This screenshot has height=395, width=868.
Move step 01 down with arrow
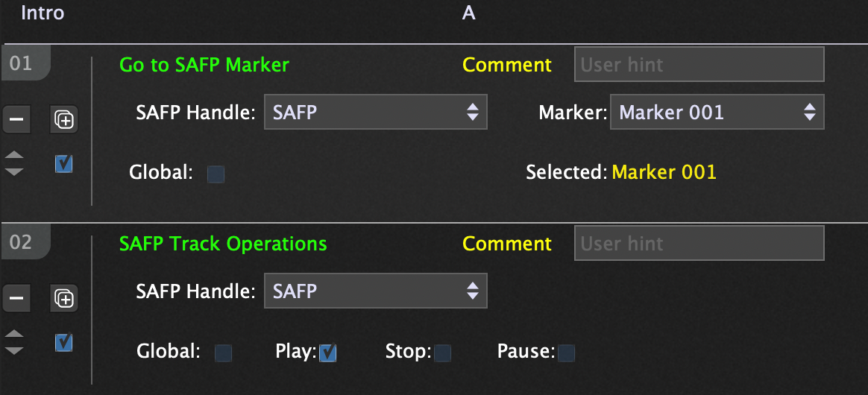coord(14,171)
